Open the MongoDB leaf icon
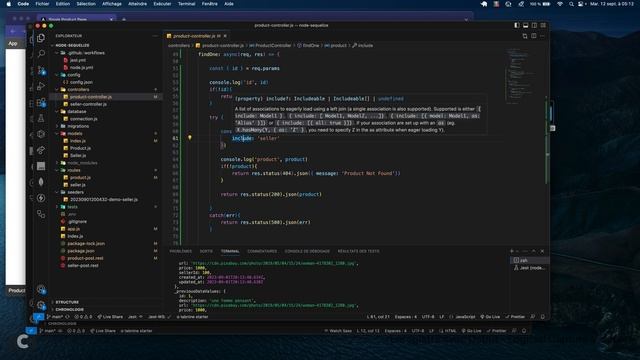Image resolution: width=640 pixels, height=360 pixels. 41,182
